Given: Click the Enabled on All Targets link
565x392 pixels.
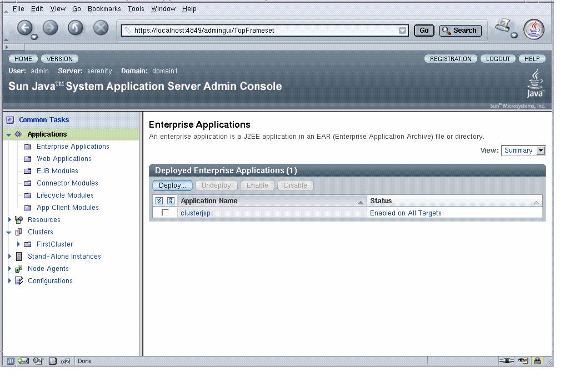Looking at the screenshot, I should pos(406,213).
